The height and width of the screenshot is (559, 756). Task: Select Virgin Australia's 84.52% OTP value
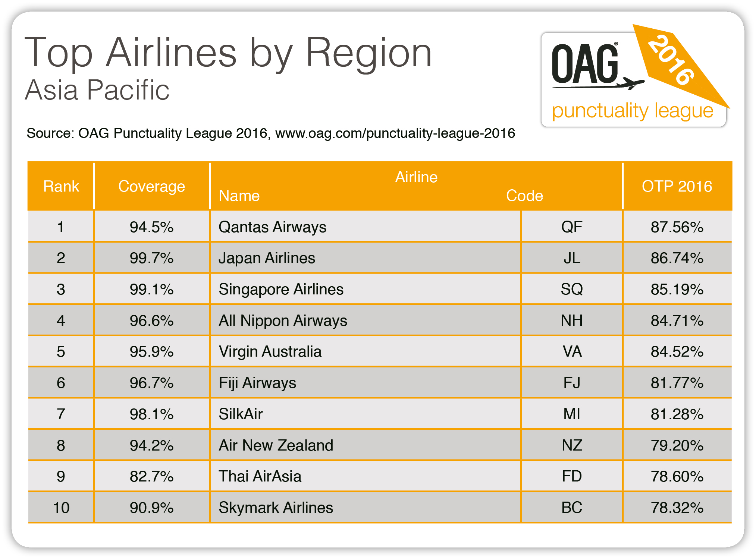677,351
